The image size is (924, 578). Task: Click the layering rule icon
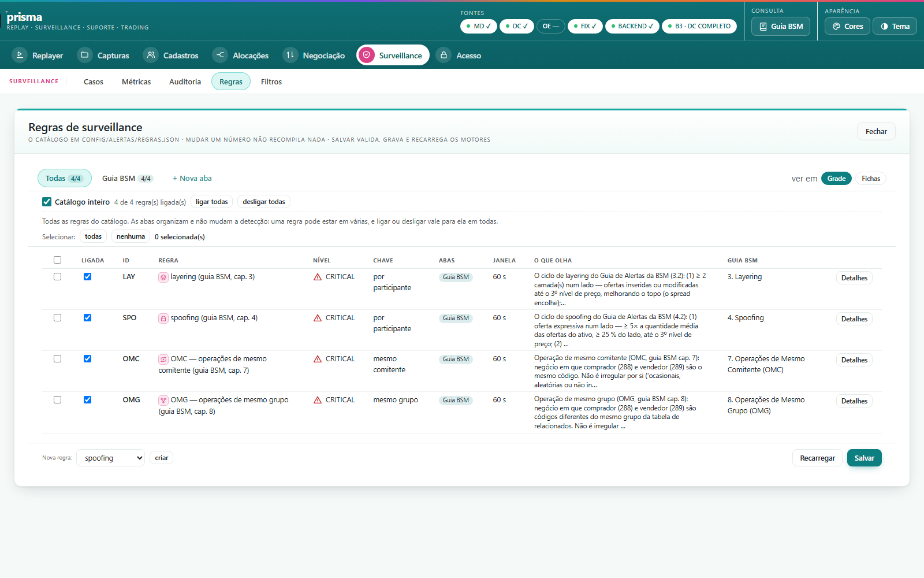click(x=163, y=277)
